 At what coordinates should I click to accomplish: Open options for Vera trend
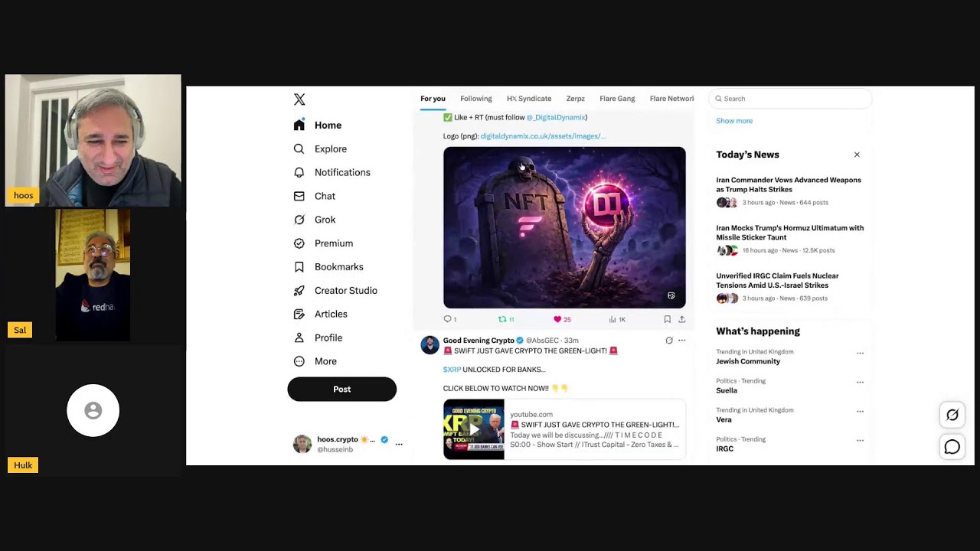860,412
